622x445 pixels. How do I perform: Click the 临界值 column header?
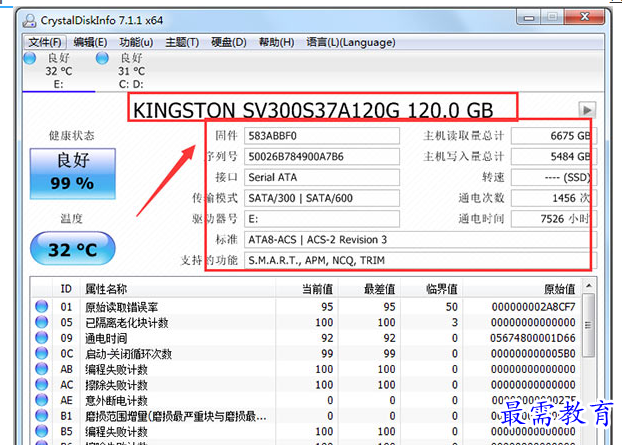432,289
